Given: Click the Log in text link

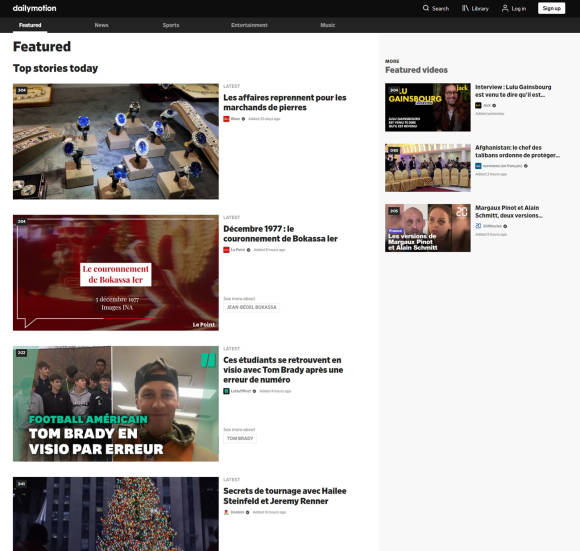Looking at the screenshot, I should tap(519, 9).
